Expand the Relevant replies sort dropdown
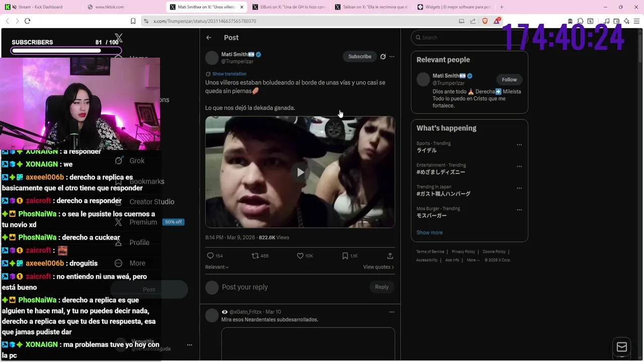 (x=217, y=267)
